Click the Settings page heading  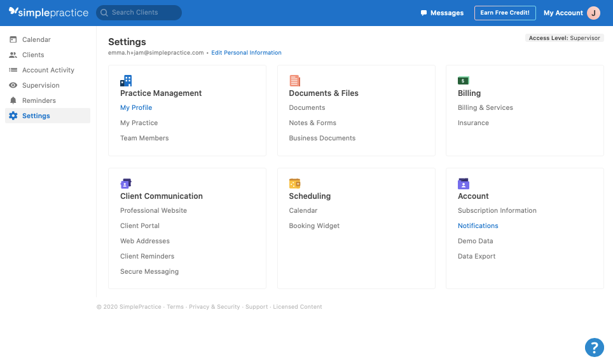point(127,42)
